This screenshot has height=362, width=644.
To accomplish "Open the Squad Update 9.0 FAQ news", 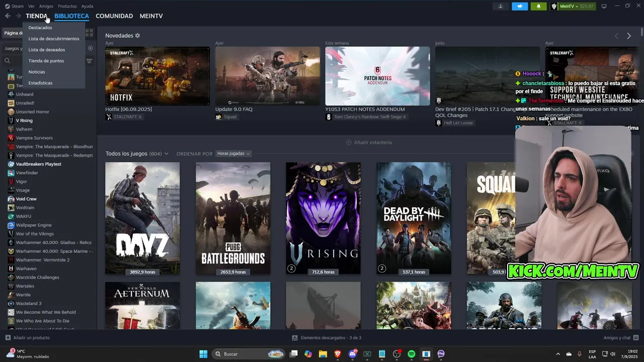I will click(x=267, y=76).
